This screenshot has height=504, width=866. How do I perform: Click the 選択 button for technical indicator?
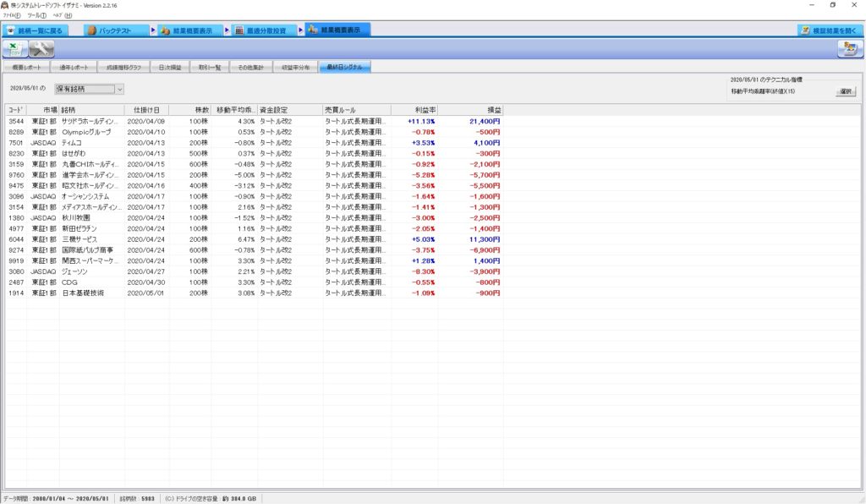click(x=846, y=90)
